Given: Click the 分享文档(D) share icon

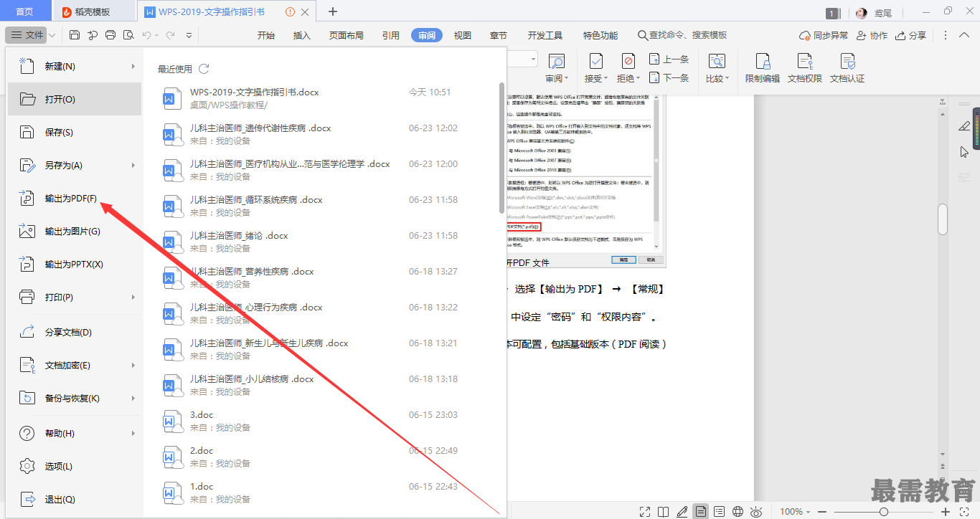Looking at the screenshot, I should coord(27,332).
